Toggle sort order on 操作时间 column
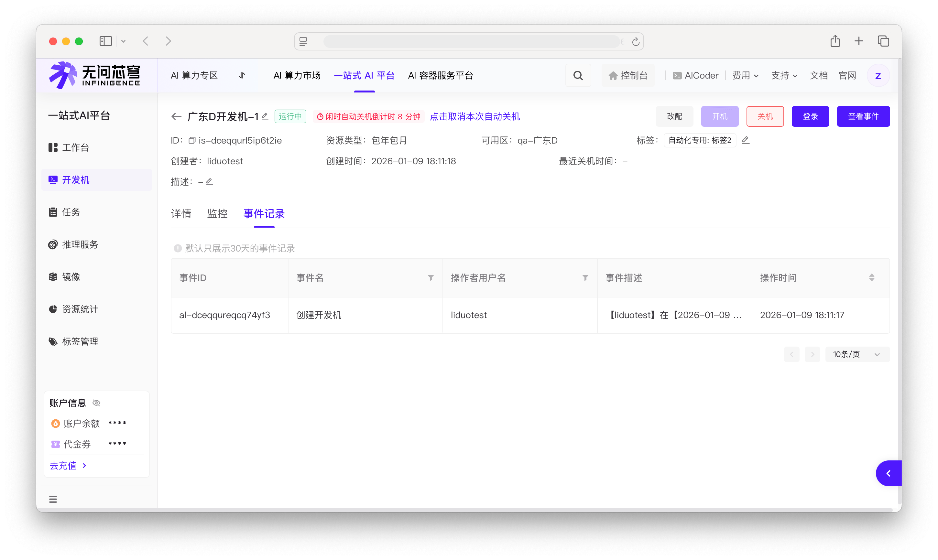The height and width of the screenshot is (560, 938). click(872, 278)
